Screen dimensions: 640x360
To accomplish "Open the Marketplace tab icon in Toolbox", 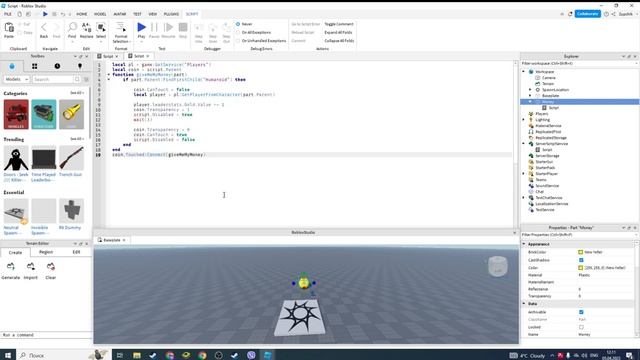I will coord(12,66).
